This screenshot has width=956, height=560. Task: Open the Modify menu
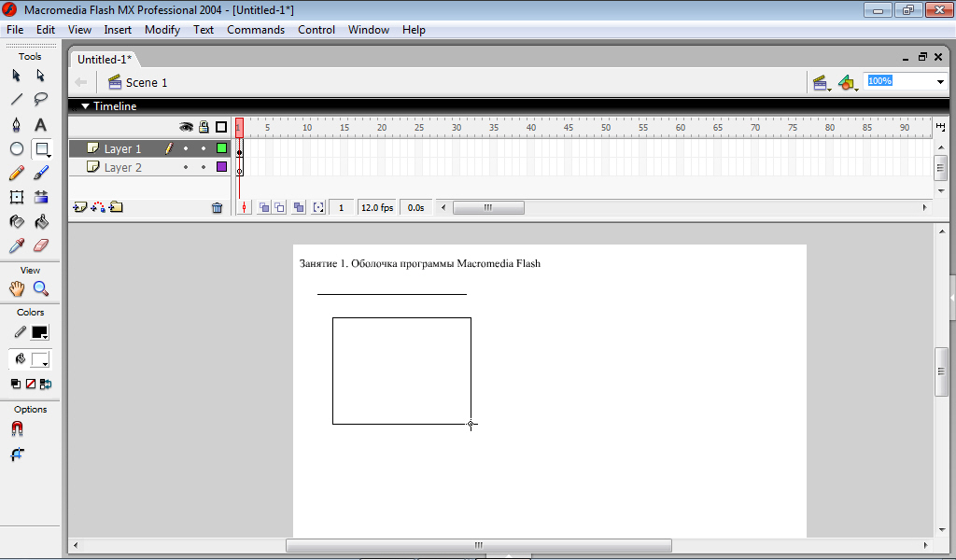[x=162, y=30]
